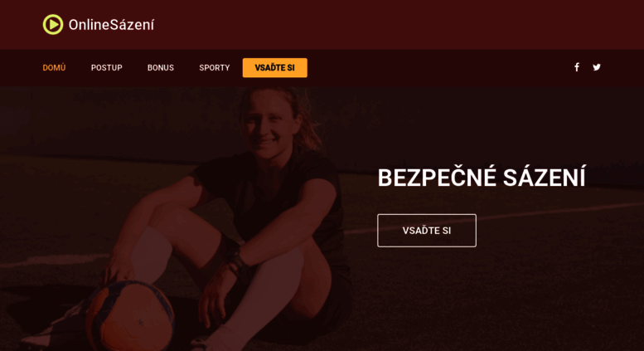Click the OnlineSázení site name text

click(111, 25)
